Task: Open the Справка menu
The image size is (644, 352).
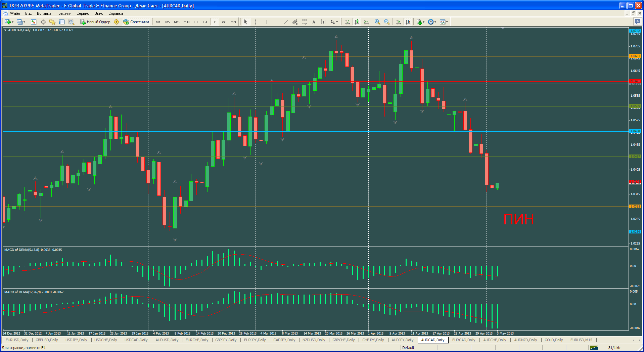Action: pos(116,13)
